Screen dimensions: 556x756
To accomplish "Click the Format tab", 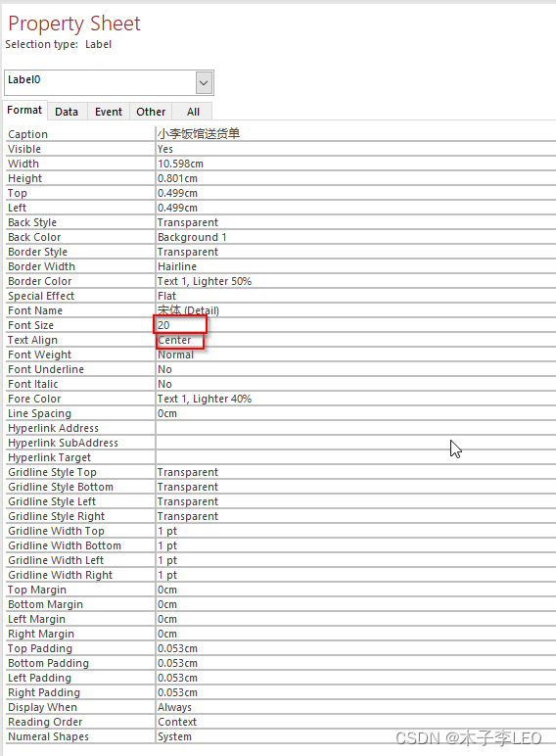I will pos(24,111).
